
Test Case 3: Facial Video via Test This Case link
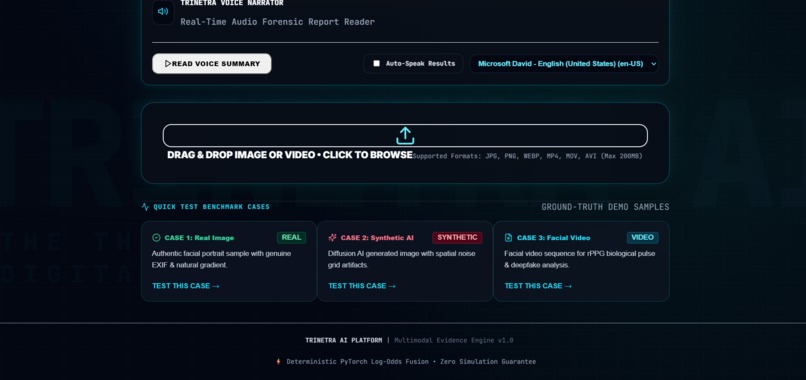click(538, 286)
